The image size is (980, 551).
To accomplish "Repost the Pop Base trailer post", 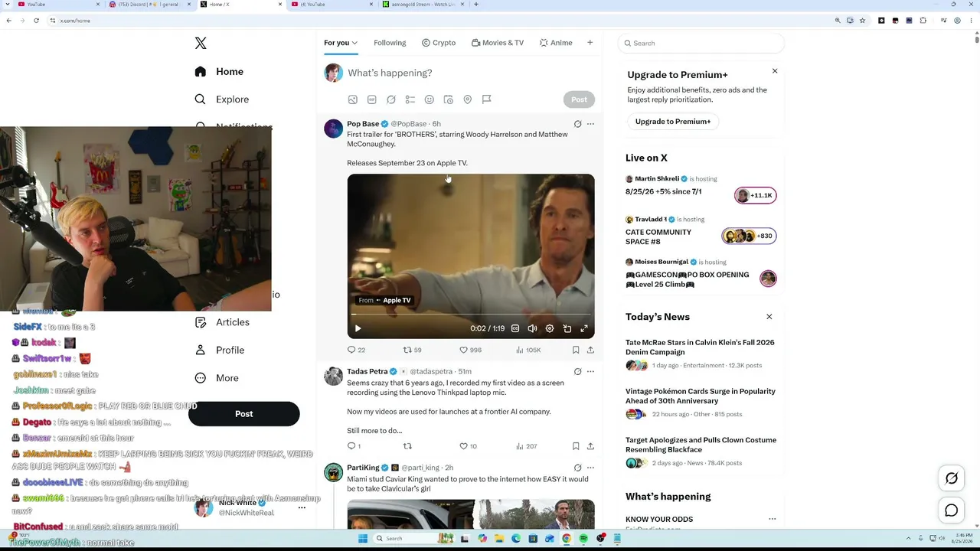I will (412, 350).
